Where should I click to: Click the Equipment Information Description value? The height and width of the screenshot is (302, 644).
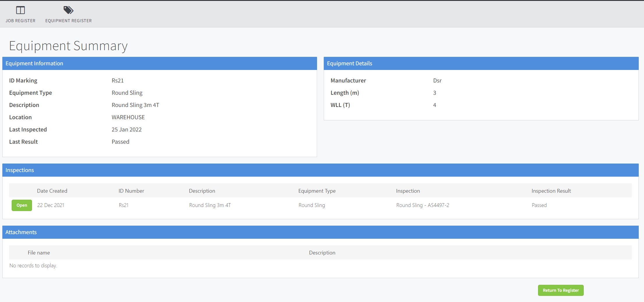click(x=135, y=105)
